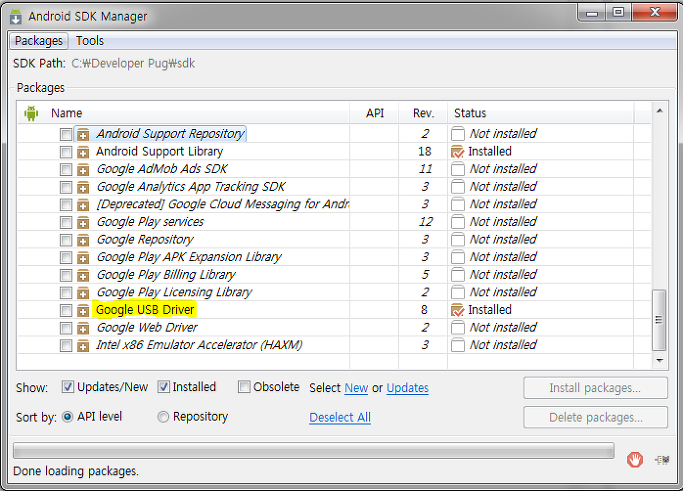Click the SDK Path value text
The image size is (683, 491).
pos(133,64)
